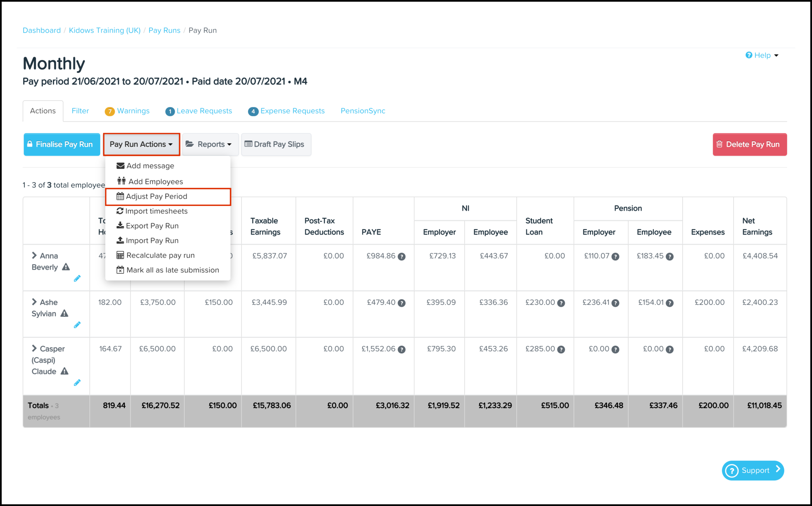The width and height of the screenshot is (812, 506).
Task: Click the orange Warnings count badge
Action: coord(109,111)
